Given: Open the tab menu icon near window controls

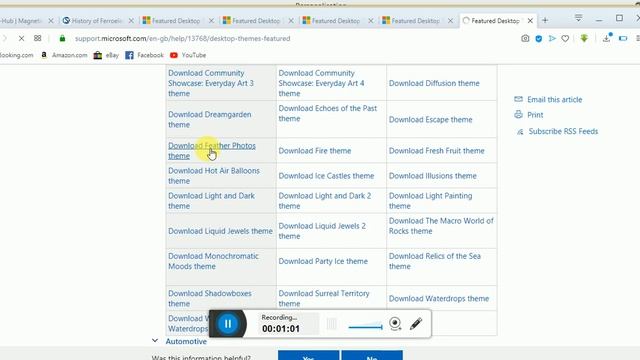Looking at the screenshot, I should [x=578, y=18].
